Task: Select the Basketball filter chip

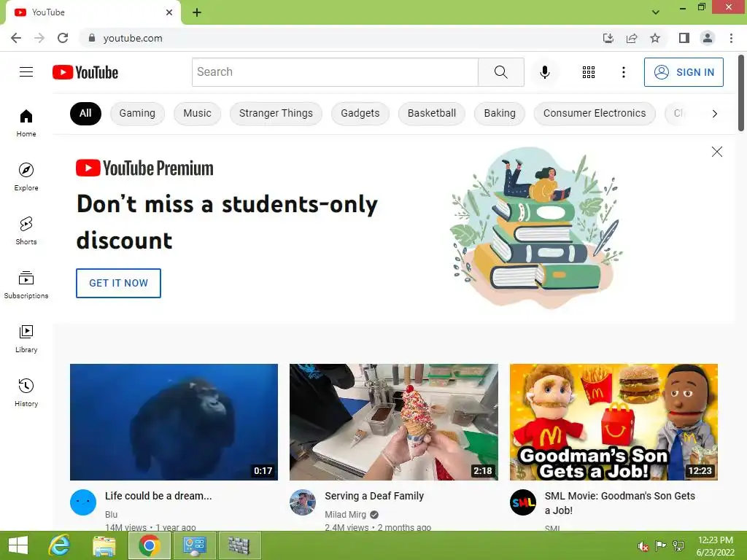Action: tap(432, 113)
